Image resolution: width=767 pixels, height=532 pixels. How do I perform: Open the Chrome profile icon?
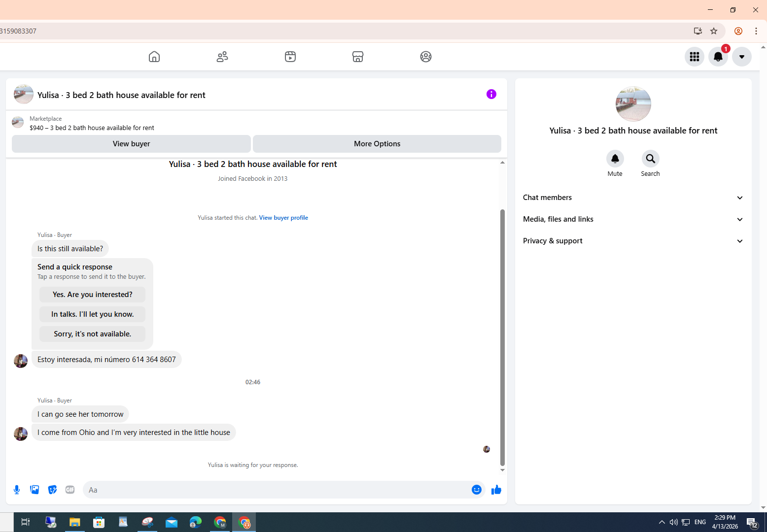tap(738, 31)
